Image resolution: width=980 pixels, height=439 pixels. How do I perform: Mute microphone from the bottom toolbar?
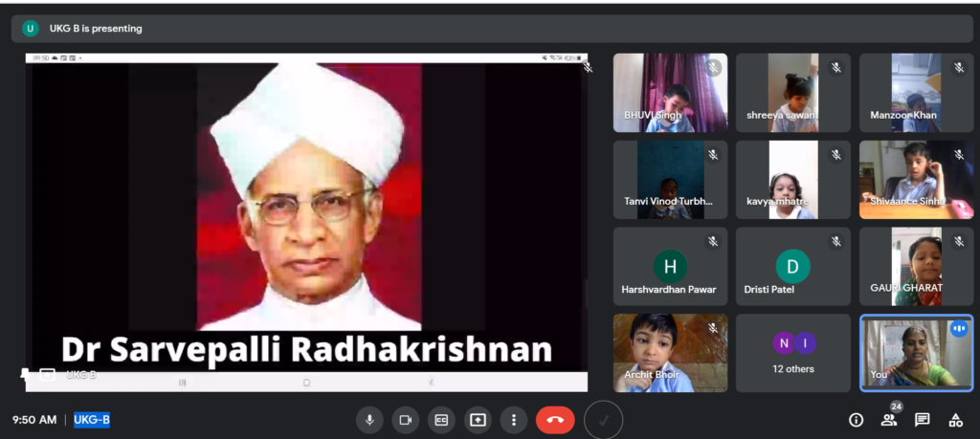tap(369, 420)
